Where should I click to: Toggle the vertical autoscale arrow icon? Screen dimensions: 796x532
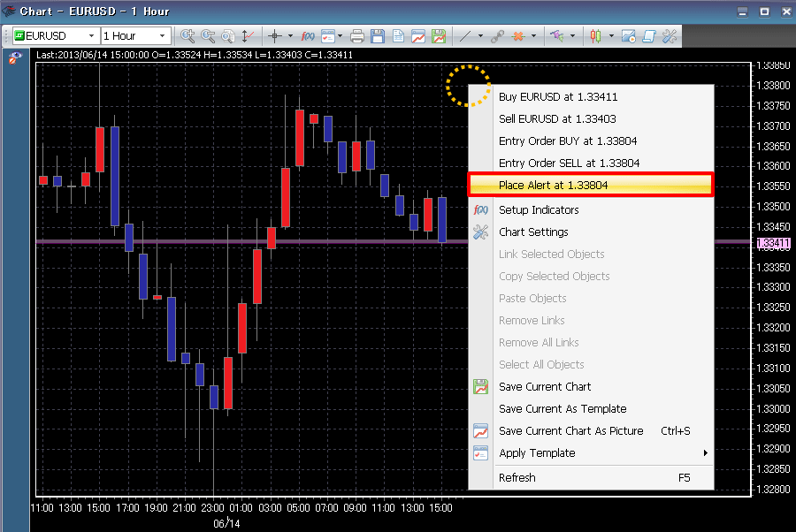(248, 36)
